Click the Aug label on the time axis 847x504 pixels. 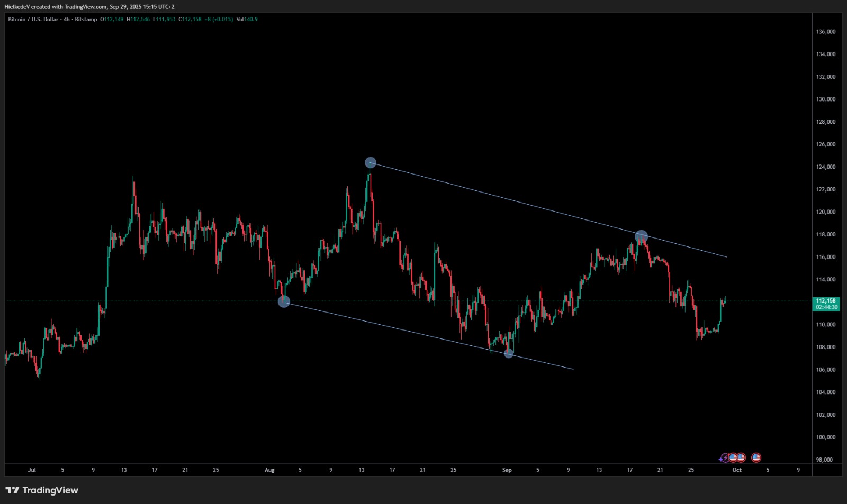[269, 470]
